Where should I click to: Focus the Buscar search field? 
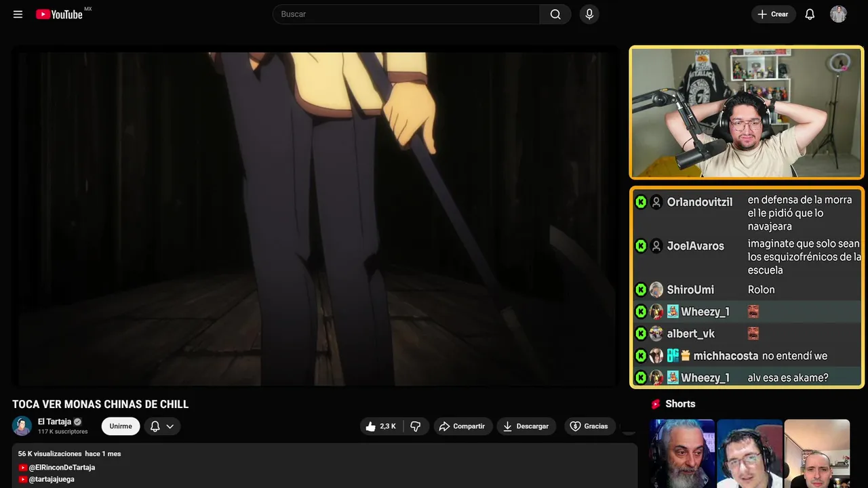[406, 14]
